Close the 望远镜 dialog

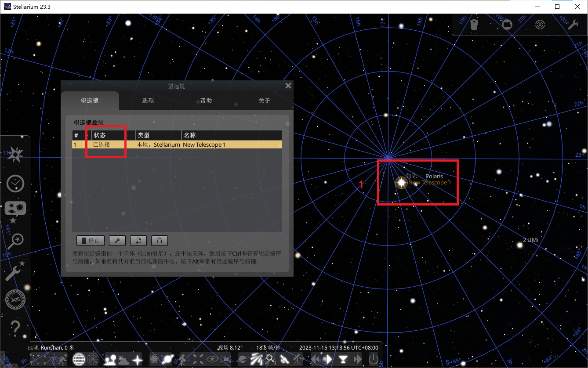pyautogui.click(x=288, y=86)
